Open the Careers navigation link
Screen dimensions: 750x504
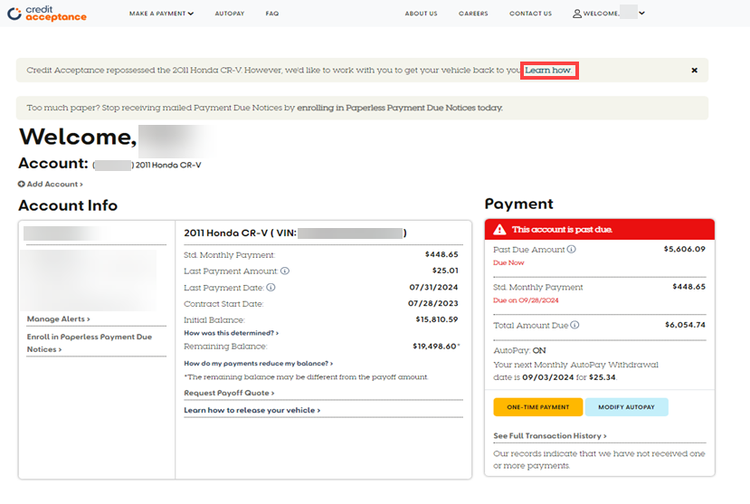[x=473, y=14]
